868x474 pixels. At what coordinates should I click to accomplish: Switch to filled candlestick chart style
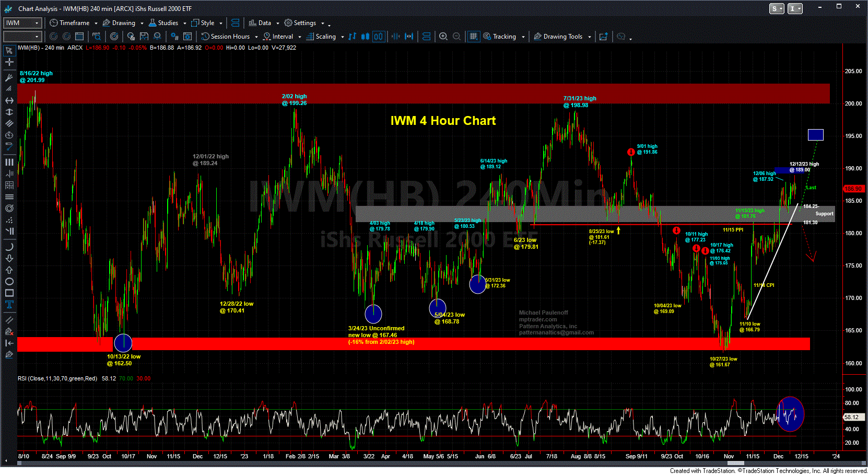pos(365,36)
